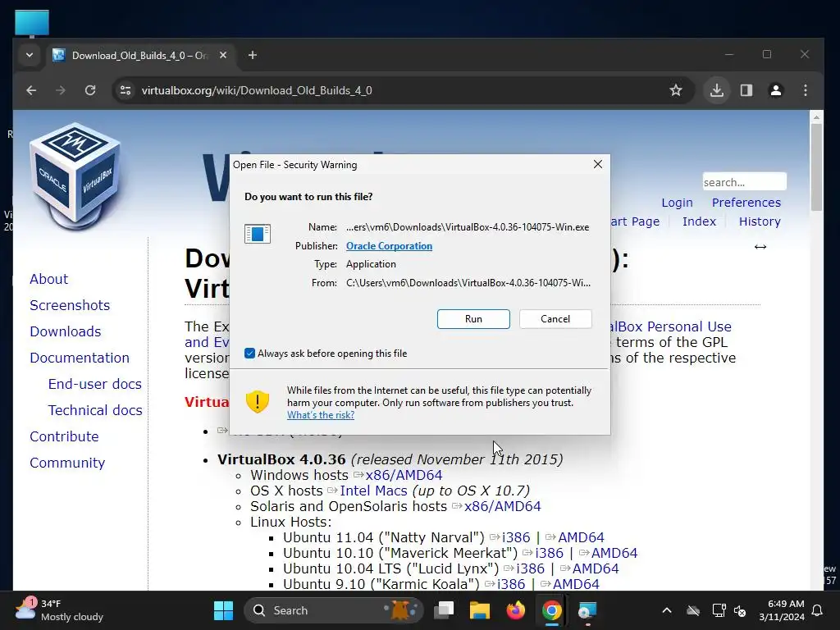Open Screenshots in the sidebar
The height and width of the screenshot is (630, 840).
[70, 305]
